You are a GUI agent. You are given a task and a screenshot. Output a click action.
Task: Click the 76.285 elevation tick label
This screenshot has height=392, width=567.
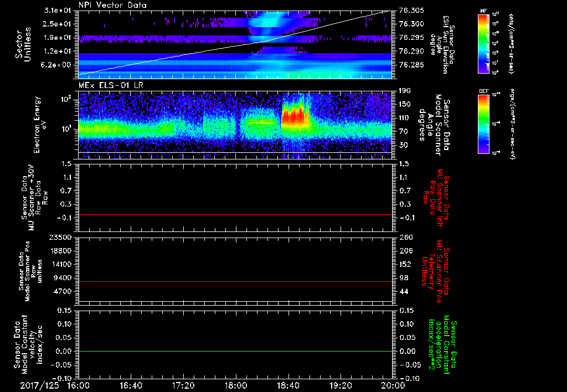[411, 65]
